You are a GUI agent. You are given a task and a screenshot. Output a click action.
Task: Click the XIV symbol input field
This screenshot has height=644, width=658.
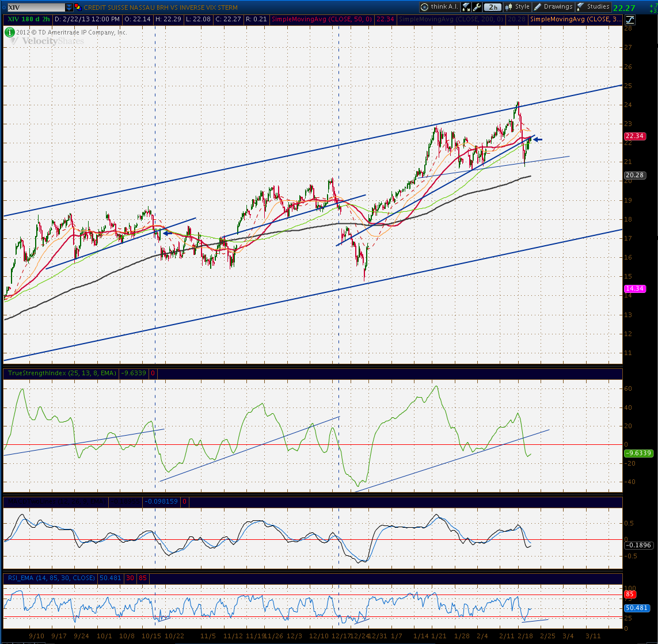tap(36, 7)
